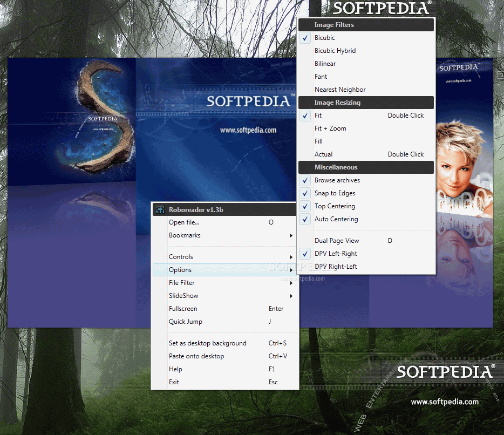Toggle Top Centering option

point(366,206)
